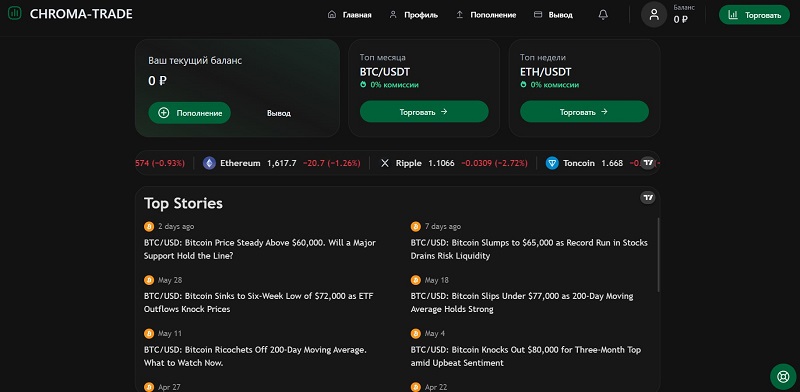Image resolution: width=800 pixels, height=392 pixels.
Task: Click the Top Stories vertical scrollbar
Action: 658,255
